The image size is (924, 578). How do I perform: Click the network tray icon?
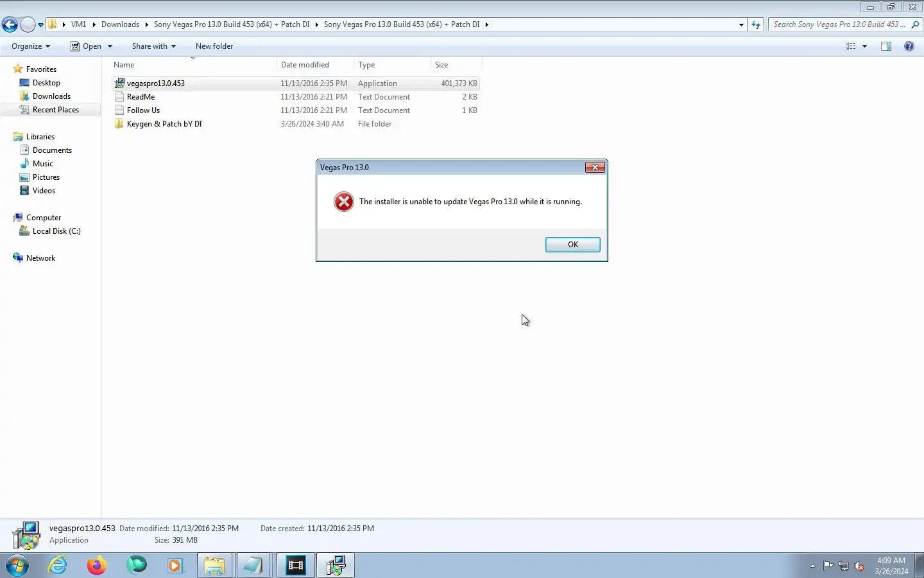tap(844, 566)
